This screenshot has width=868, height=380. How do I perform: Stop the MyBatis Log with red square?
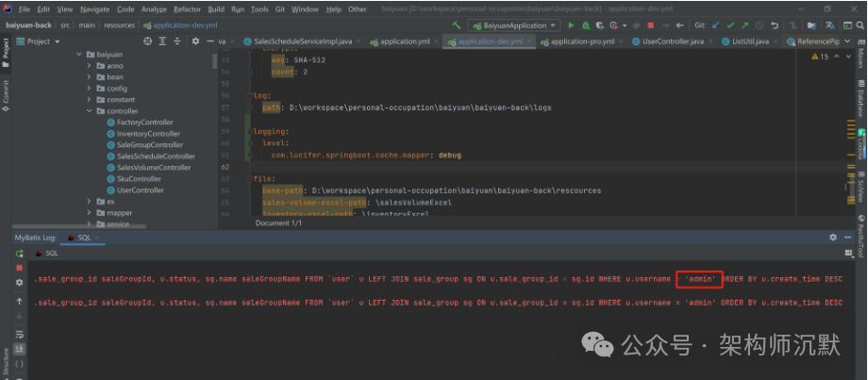pos(19,268)
